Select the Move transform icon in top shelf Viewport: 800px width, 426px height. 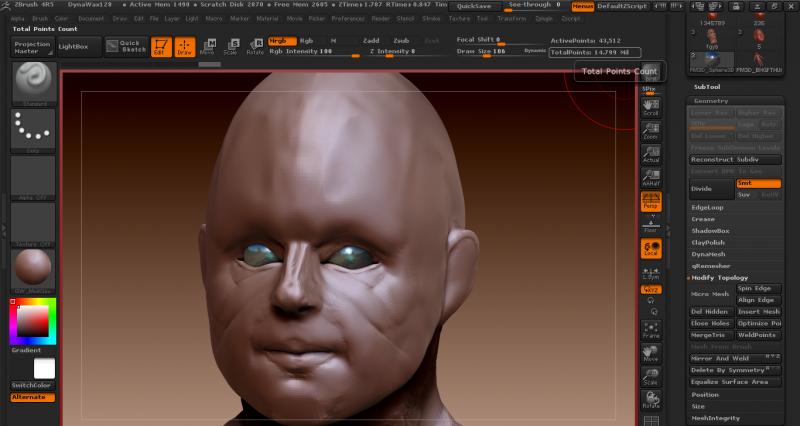(208, 46)
